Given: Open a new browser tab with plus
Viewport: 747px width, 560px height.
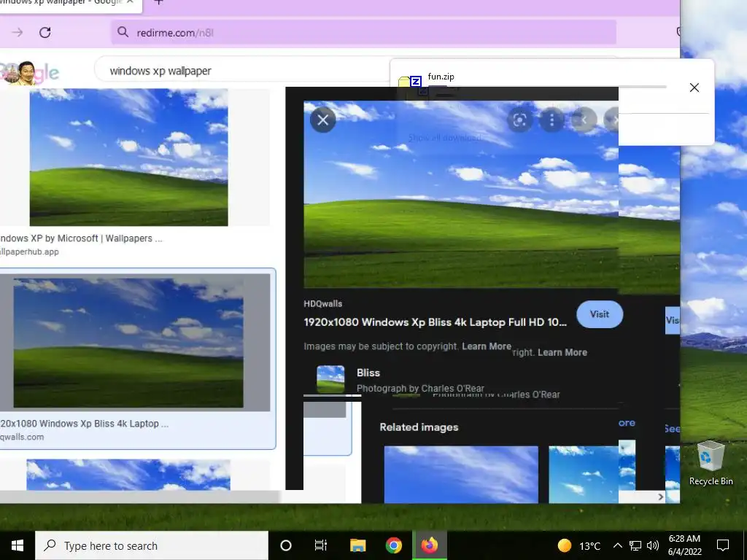Looking at the screenshot, I should (x=159, y=2).
